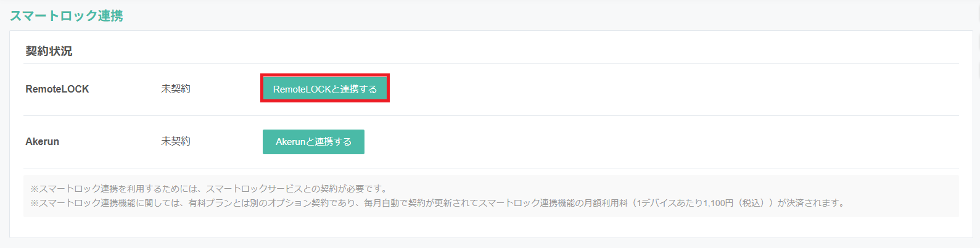980x248 pixels.
Task: Click the second note about monthly fee
Action: point(437,202)
